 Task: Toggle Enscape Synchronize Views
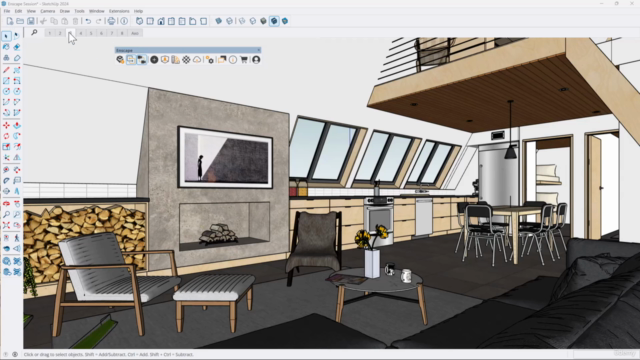pos(142,60)
